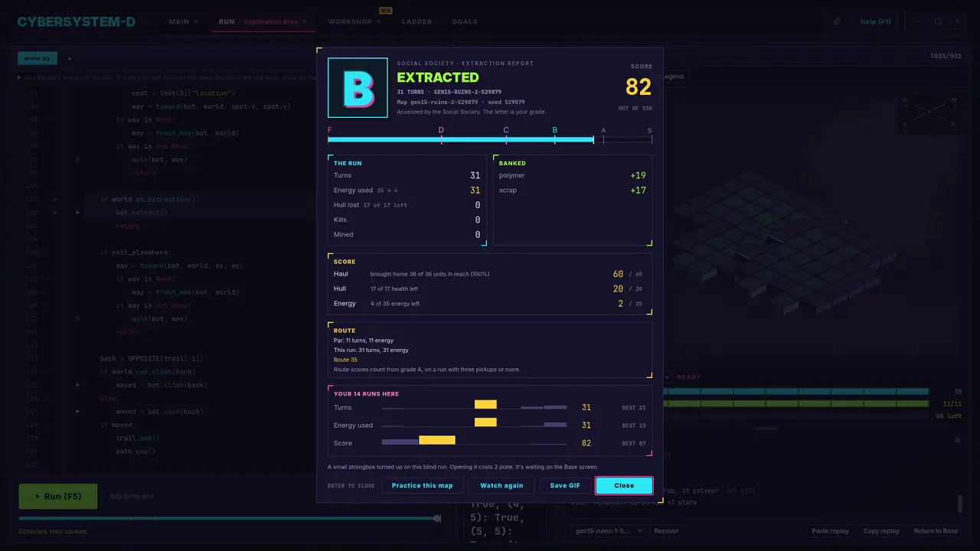Open the RUN Exploration Area tab dropdown
Image resolution: width=980 pixels, height=551 pixels.
coord(263,21)
